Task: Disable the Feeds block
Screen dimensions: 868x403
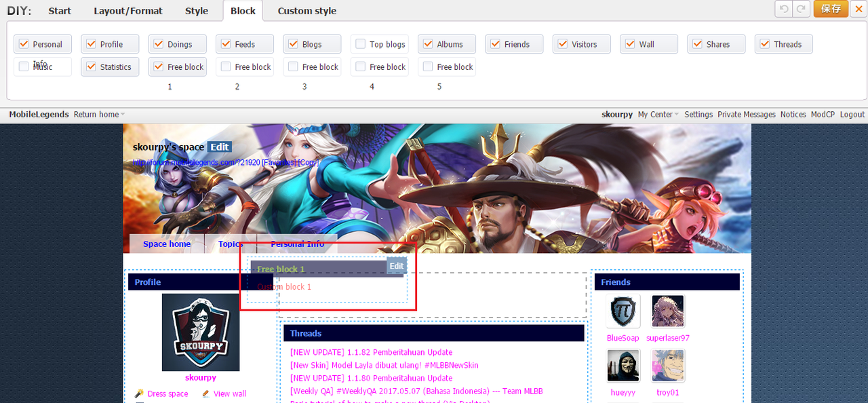Action: 226,44
